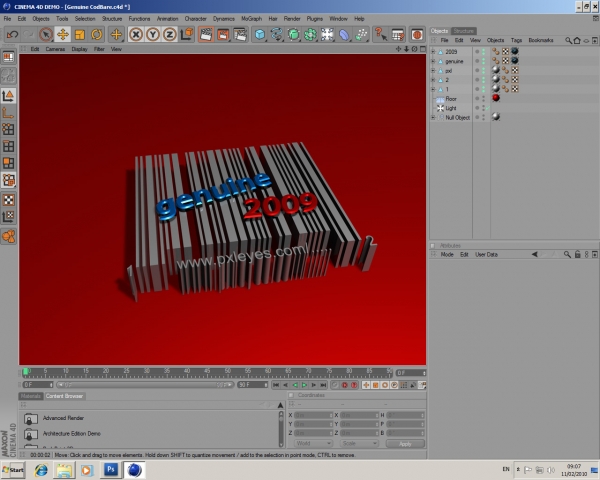
Task: Expand the genuine object tree
Action: (433, 61)
